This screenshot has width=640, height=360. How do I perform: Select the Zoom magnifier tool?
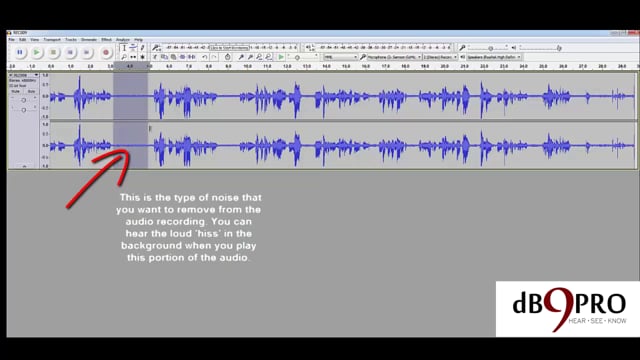tap(124, 57)
